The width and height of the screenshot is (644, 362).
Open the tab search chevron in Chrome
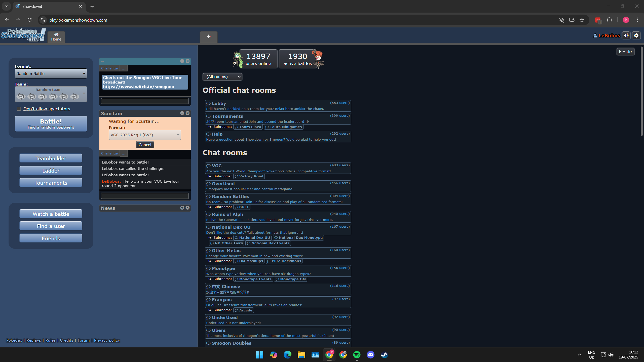pyautogui.click(x=7, y=6)
